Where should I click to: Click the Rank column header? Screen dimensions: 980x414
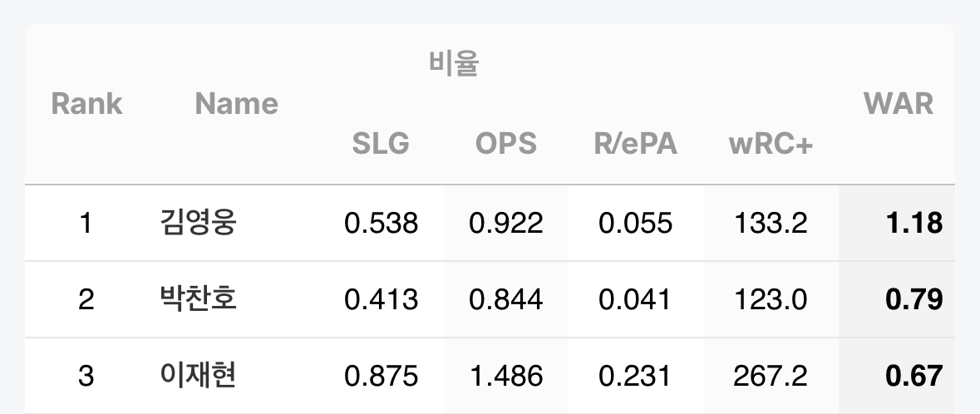coord(86,104)
